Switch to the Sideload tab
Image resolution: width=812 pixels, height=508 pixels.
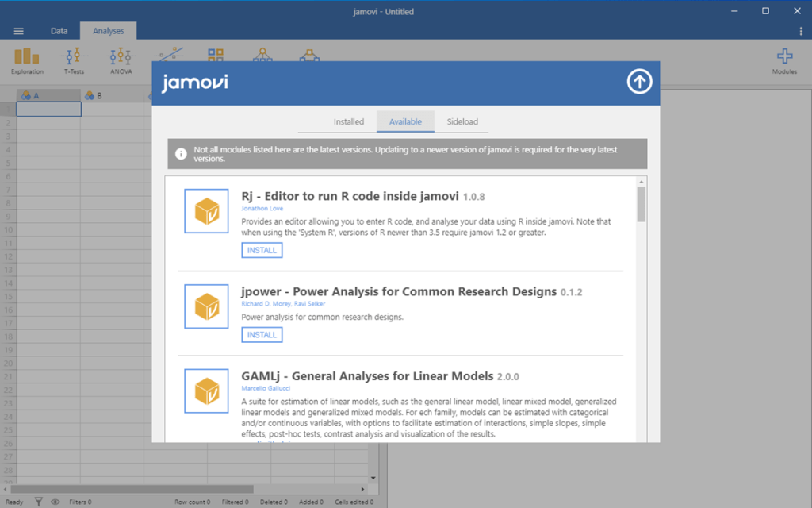pos(462,121)
